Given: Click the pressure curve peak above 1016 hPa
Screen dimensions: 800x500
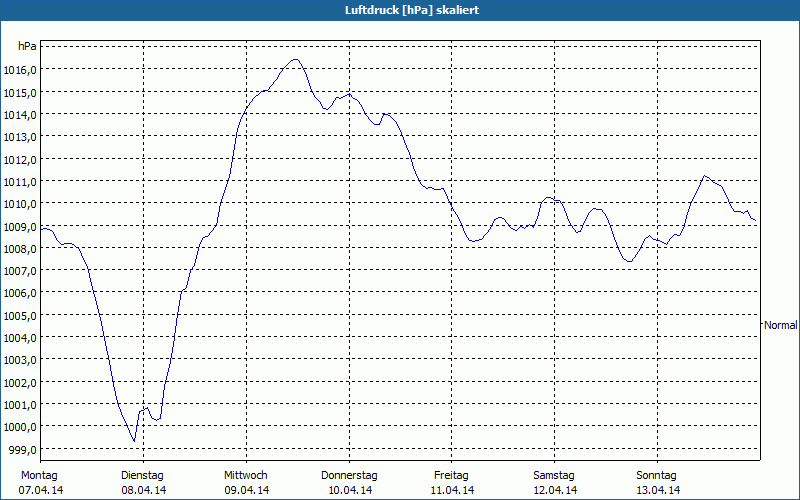Looking at the screenshot, I should tap(295, 60).
